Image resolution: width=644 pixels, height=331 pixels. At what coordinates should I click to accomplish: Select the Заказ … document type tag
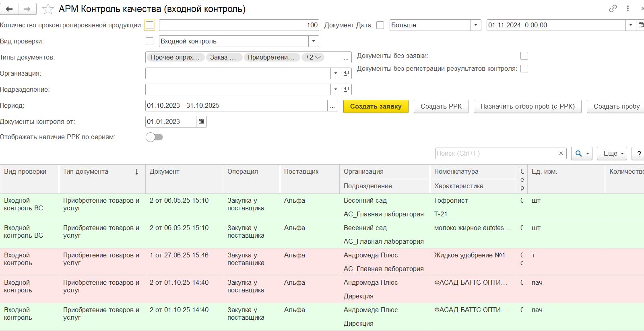pos(224,58)
